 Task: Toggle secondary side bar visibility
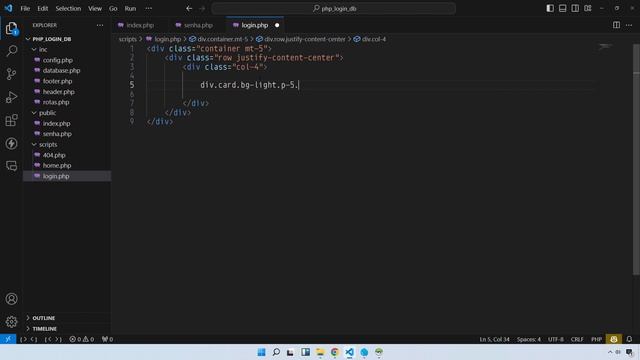[x=575, y=8]
